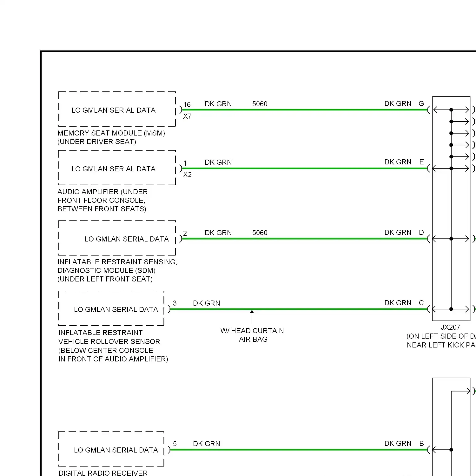Click the arrow pointing to the head curtain wire
The width and height of the screenshot is (476, 476).
click(x=252, y=317)
